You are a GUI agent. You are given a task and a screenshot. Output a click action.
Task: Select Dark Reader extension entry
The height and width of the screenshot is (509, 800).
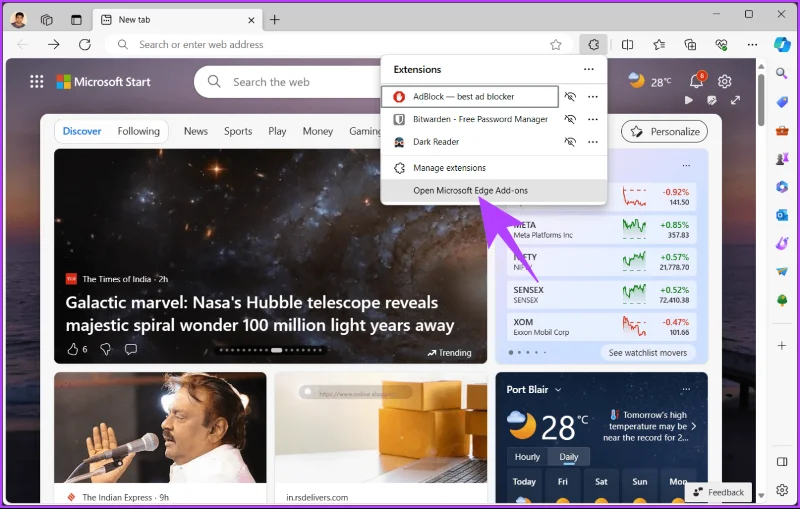470,142
